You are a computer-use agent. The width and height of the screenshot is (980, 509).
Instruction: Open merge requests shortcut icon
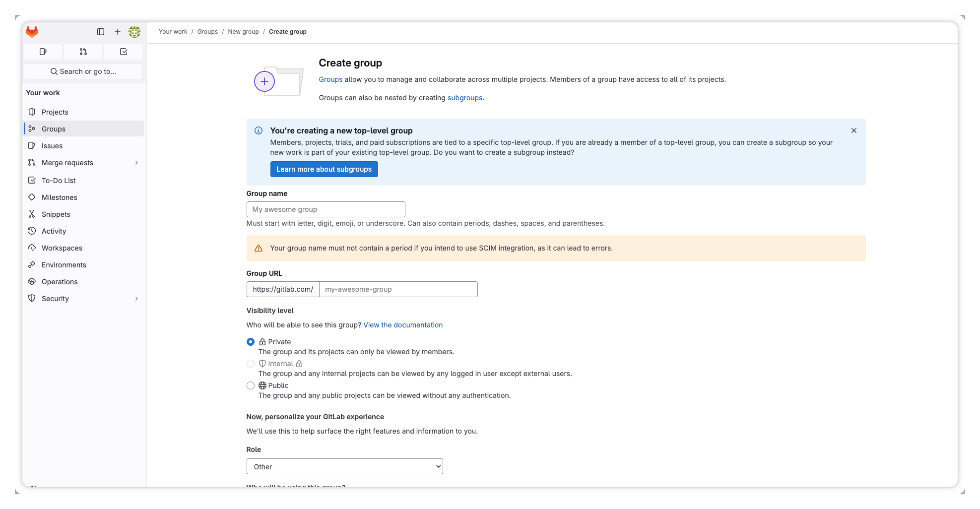[83, 52]
